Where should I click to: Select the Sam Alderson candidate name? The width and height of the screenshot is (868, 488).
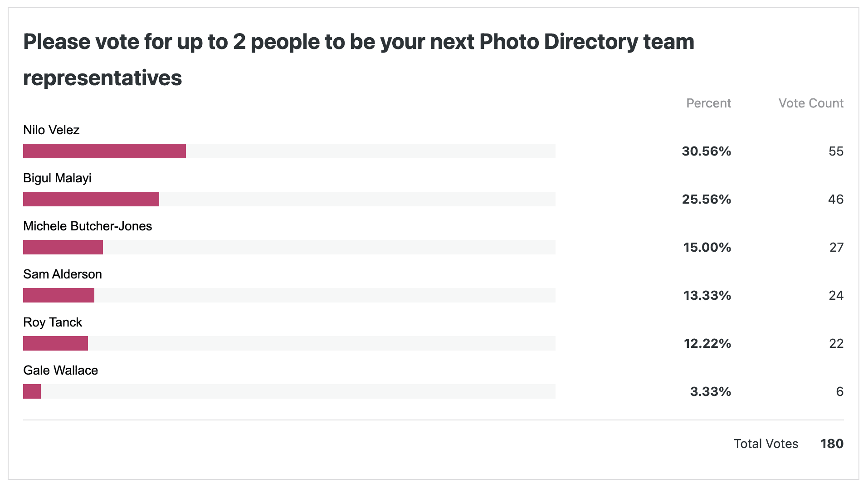tap(63, 274)
